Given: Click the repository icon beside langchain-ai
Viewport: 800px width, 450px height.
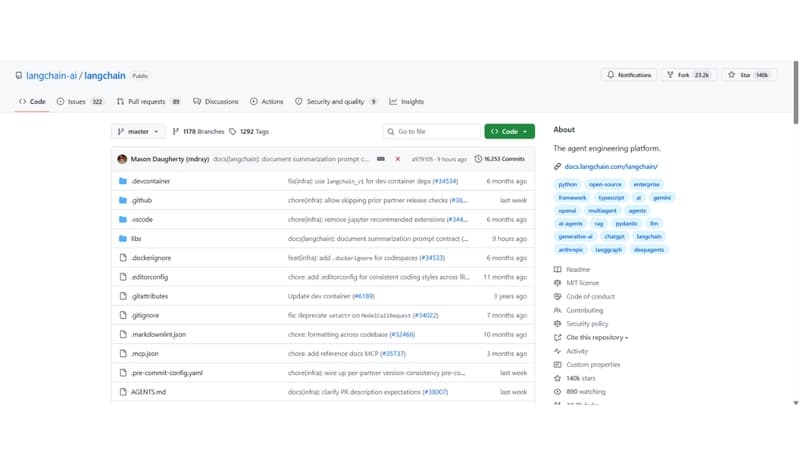Looking at the screenshot, I should [x=19, y=76].
